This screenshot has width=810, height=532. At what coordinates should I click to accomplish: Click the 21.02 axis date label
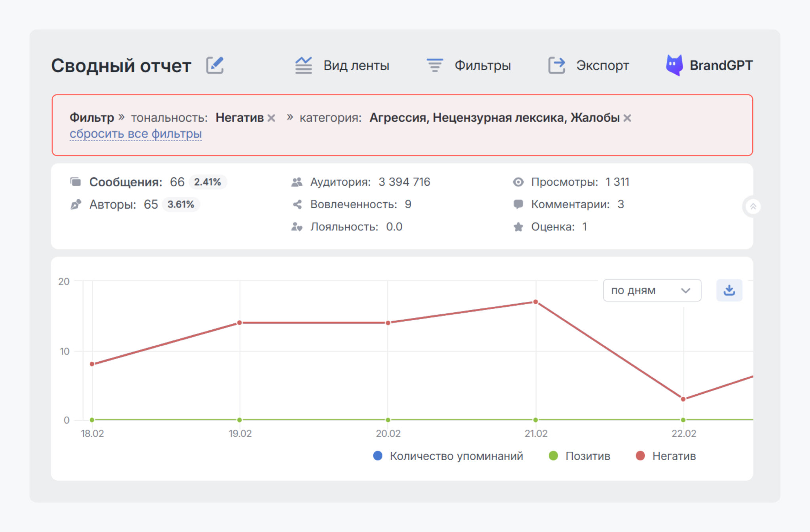(x=536, y=434)
